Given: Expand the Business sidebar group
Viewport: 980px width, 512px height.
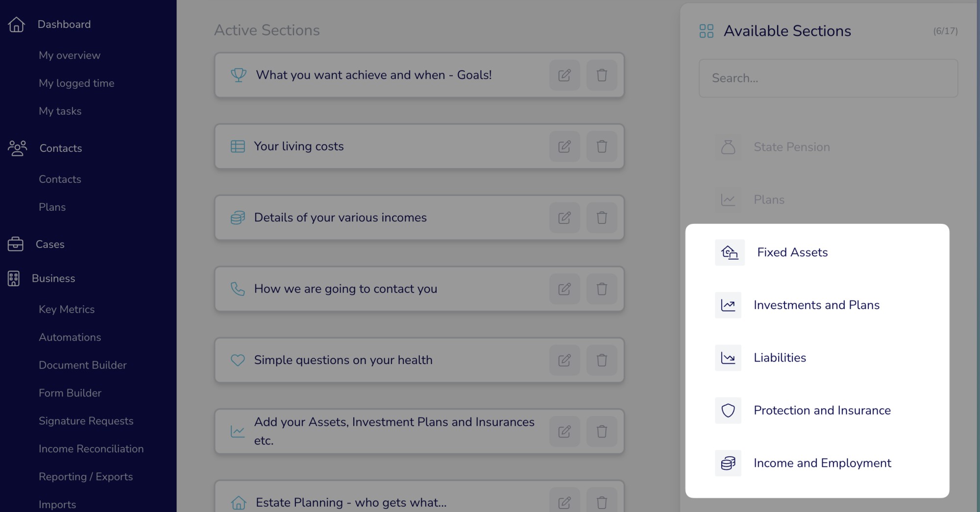Looking at the screenshot, I should pyautogui.click(x=53, y=278).
